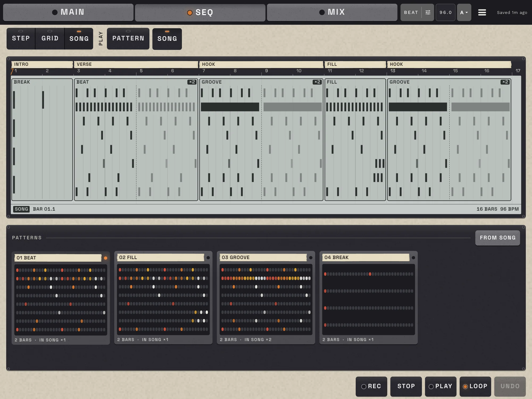532x399 pixels.
Task: Click '2 BARS · IN SONG ×2' under GROOVE
Action: click(x=246, y=340)
